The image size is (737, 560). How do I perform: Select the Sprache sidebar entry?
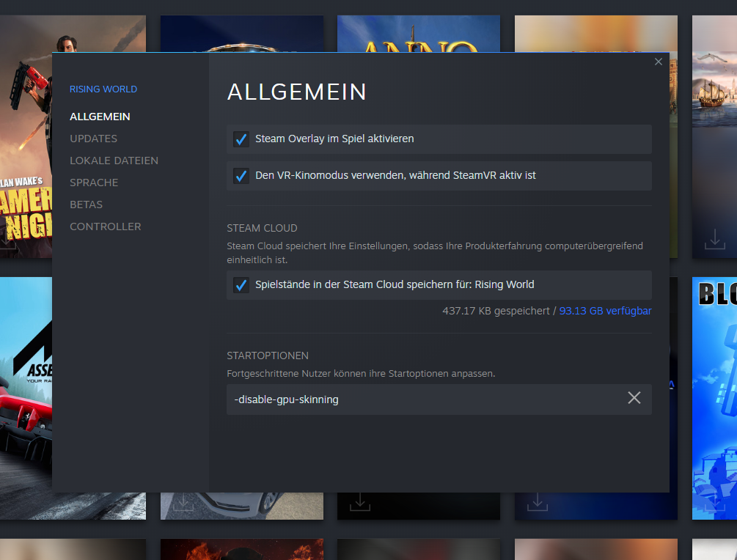click(x=94, y=183)
